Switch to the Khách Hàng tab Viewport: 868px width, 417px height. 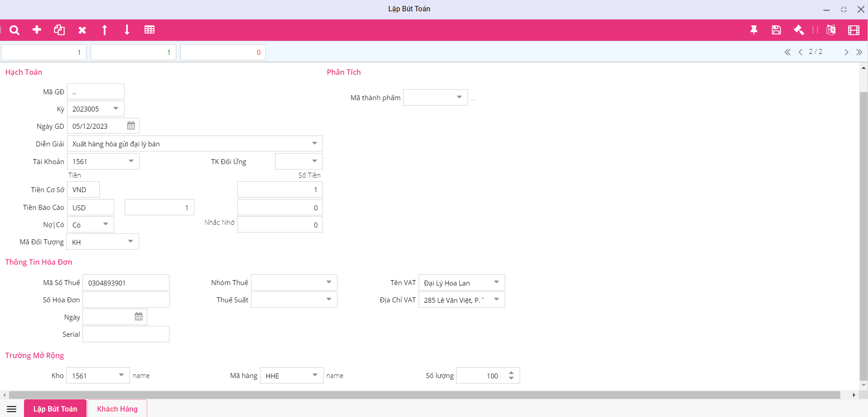(x=117, y=409)
